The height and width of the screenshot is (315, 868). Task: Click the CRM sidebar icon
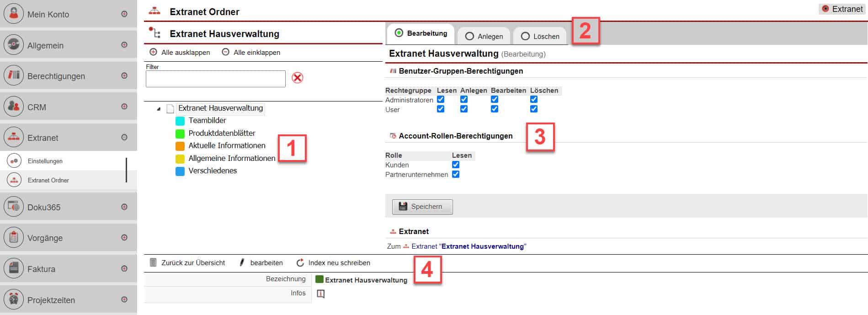(14, 107)
